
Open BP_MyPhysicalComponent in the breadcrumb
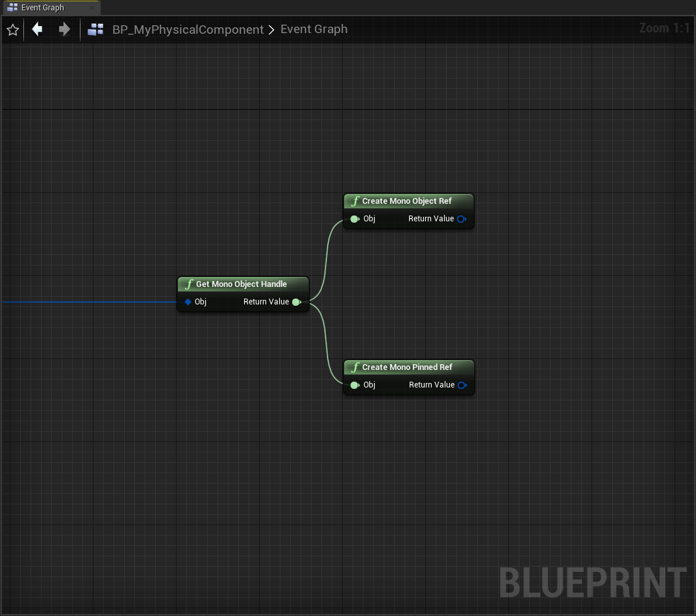pos(188,29)
